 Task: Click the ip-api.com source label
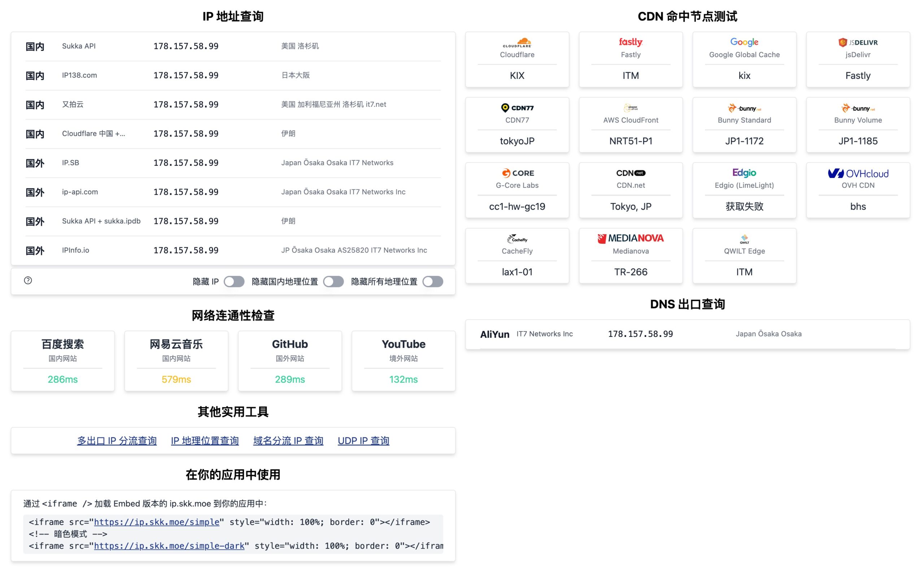[80, 192]
